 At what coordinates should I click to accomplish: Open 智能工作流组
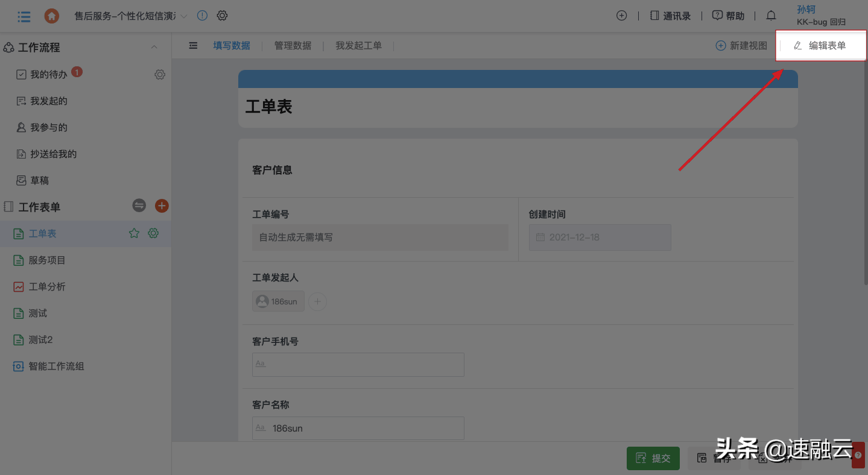pos(56,366)
